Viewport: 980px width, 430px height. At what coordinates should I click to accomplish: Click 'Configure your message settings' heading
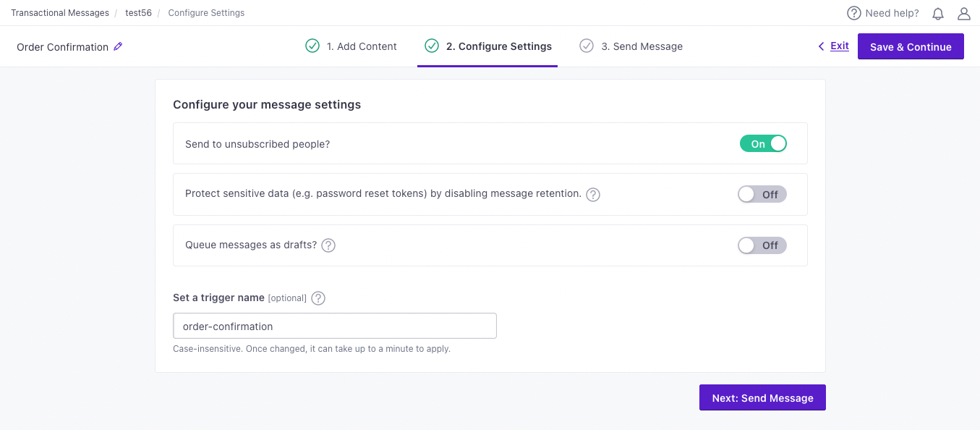pyautogui.click(x=267, y=105)
